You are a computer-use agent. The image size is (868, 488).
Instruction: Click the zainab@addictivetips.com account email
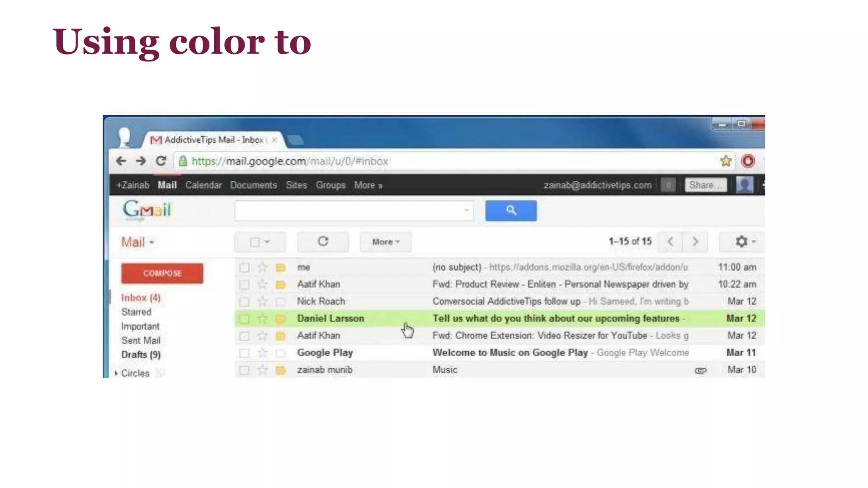point(598,185)
